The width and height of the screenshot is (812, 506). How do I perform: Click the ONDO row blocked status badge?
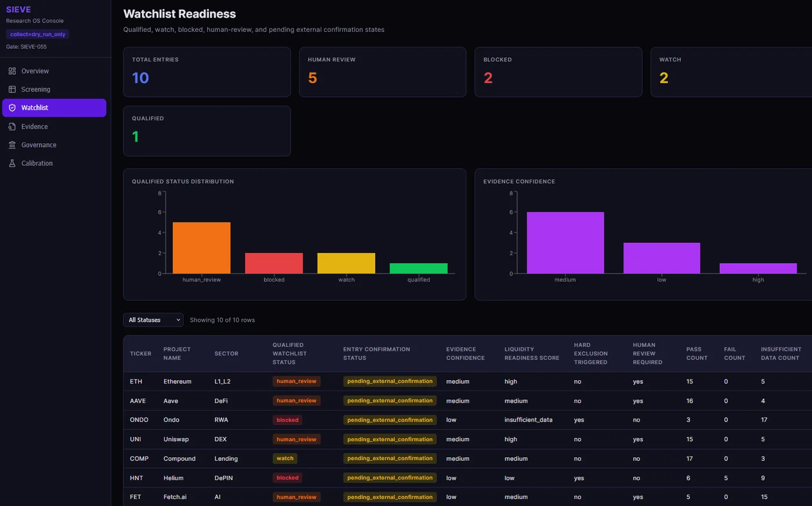tap(288, 420)
